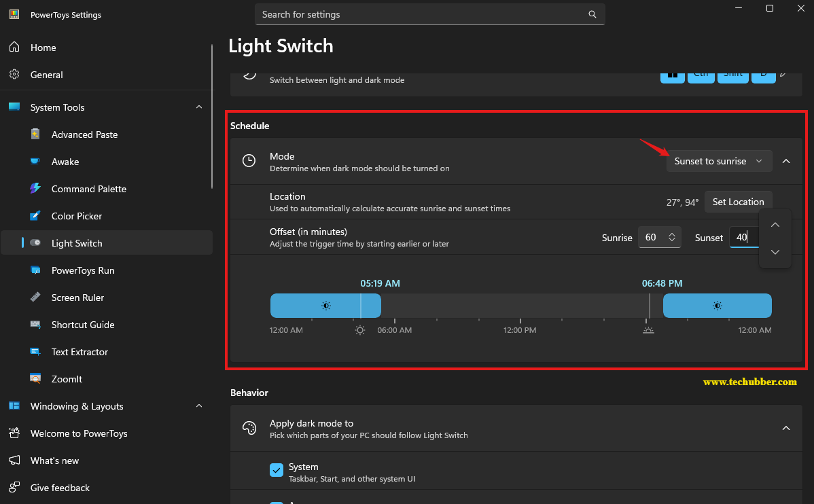Open the Color Picker icon
Image resolution: width=814 pixels, height=504 pixels.
[x=35, y=215]
